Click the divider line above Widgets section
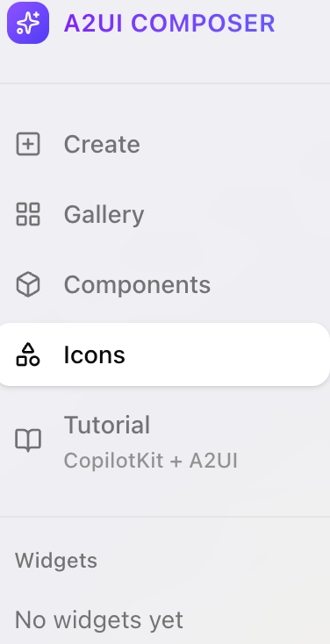The image size is (330, 644). pyautogui.click(x=165, y=516)
